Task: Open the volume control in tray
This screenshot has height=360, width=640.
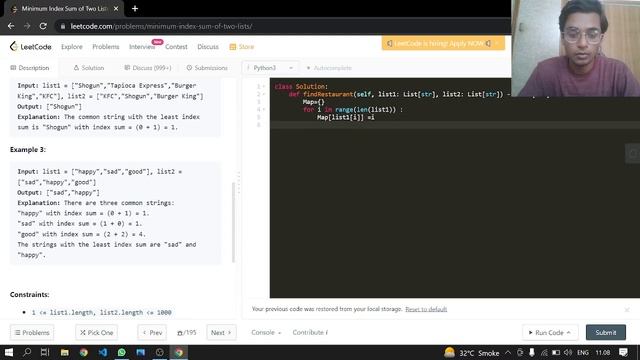Action: [568, 352]
